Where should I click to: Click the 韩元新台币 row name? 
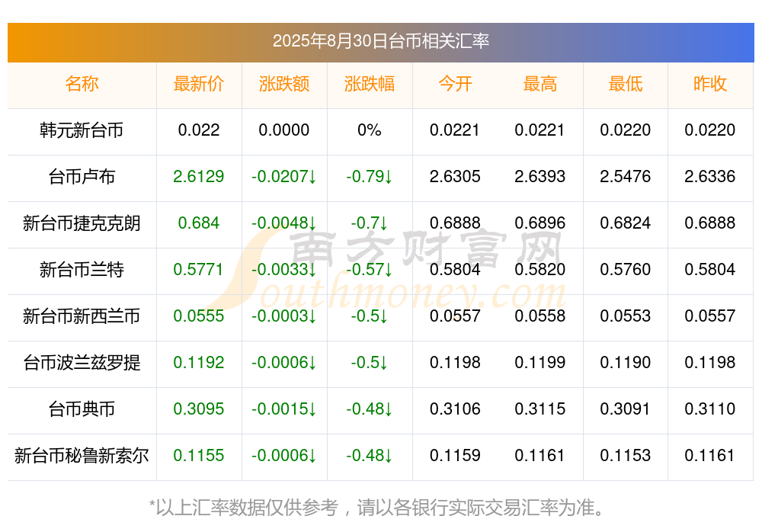point(82,130)
